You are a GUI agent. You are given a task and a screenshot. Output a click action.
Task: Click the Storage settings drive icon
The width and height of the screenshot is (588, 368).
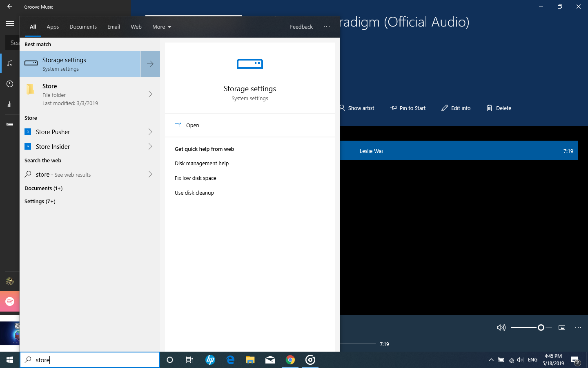(x=250, y=64)
